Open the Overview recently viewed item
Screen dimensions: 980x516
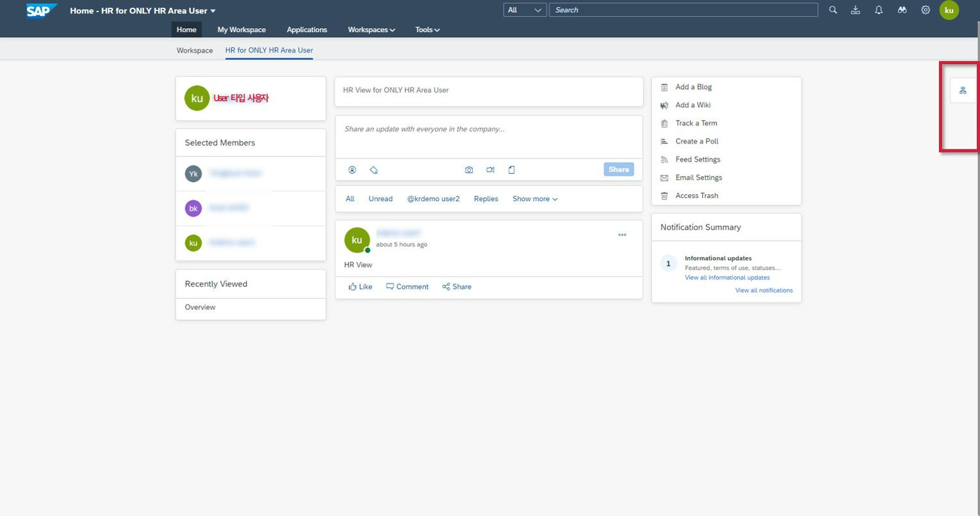pos(200,307)
